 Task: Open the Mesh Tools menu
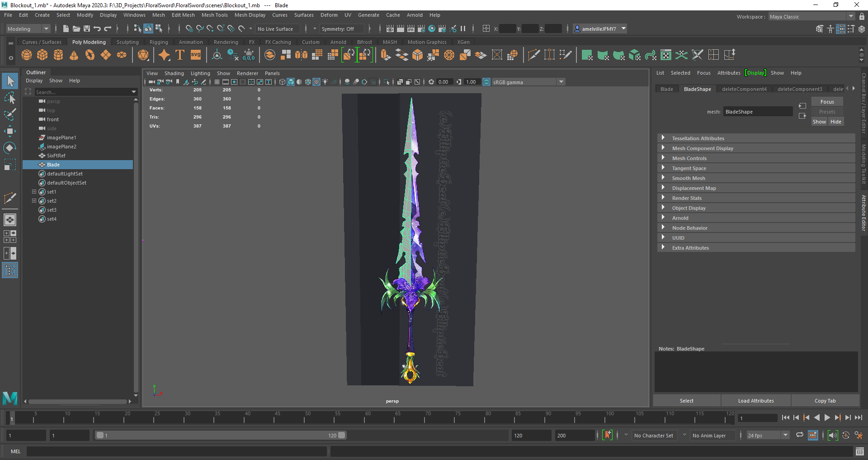[x=214, y=15]
